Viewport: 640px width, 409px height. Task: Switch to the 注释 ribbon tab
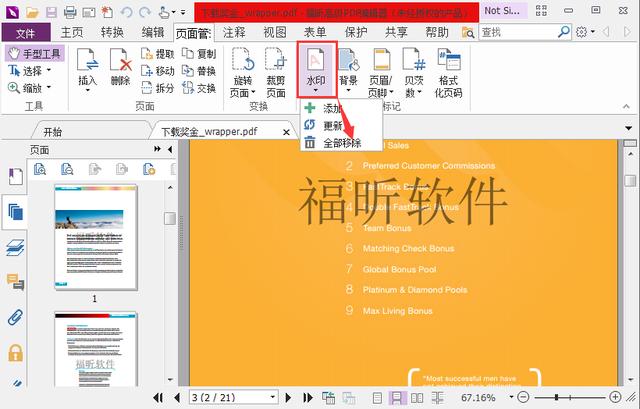pos(234,32)
